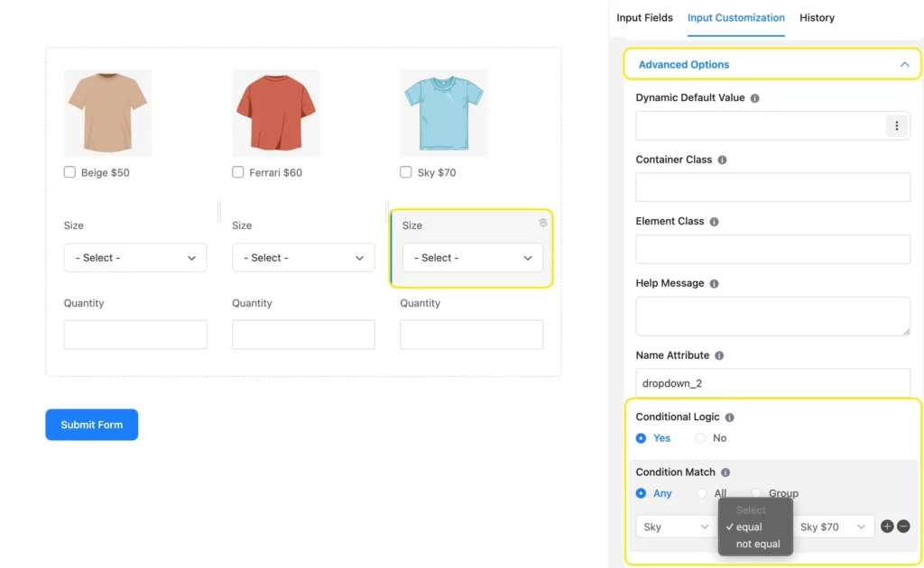Remove the condition row with minus icon
This screenshot has width=924, height=568.
(x=903, y=527)
